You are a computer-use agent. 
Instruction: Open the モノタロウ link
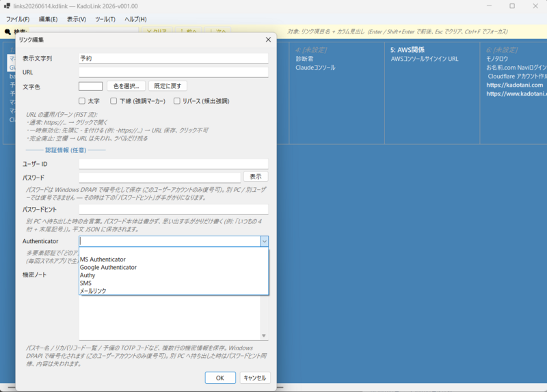(x=497, y=59)
